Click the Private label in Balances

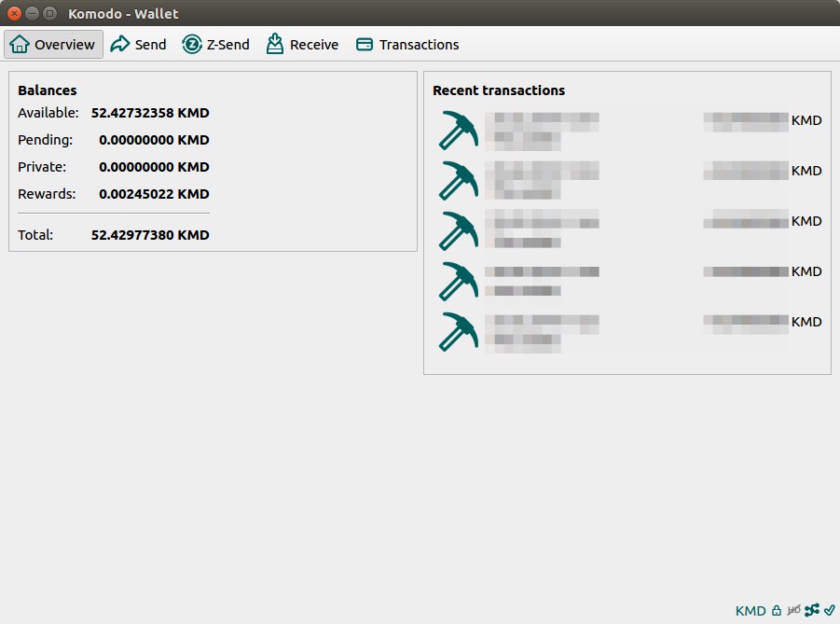42,167
